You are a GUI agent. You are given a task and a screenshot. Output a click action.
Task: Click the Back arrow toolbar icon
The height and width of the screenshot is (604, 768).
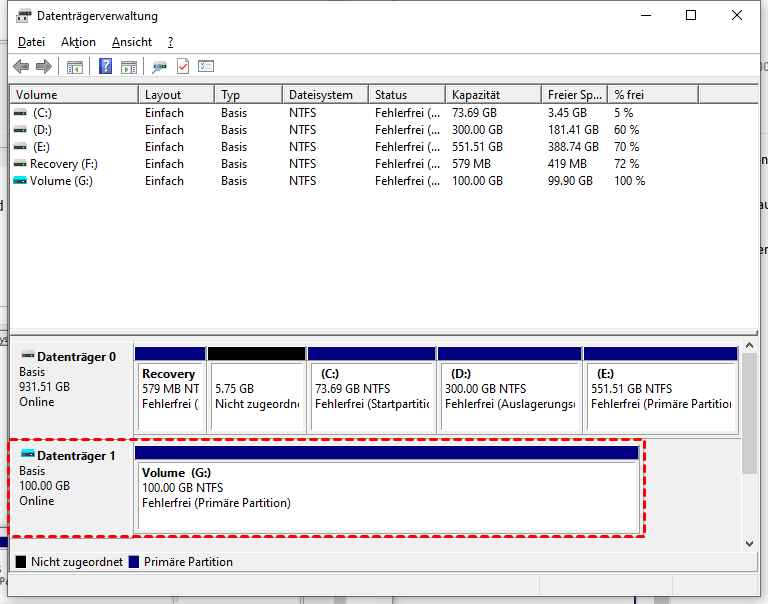[21, 66]
